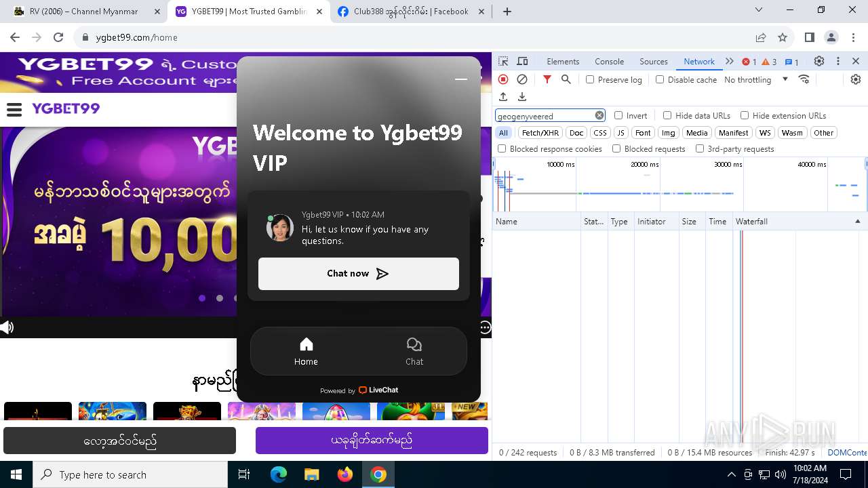Open network settings gear in toolbar row
The image size is (868, 488).
coord(856,79)
